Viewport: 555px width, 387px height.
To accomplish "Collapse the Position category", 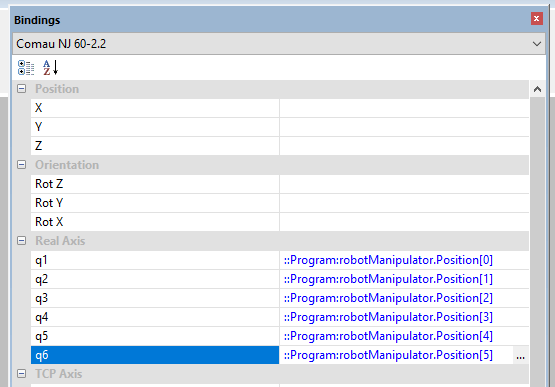I will [22, 89].
